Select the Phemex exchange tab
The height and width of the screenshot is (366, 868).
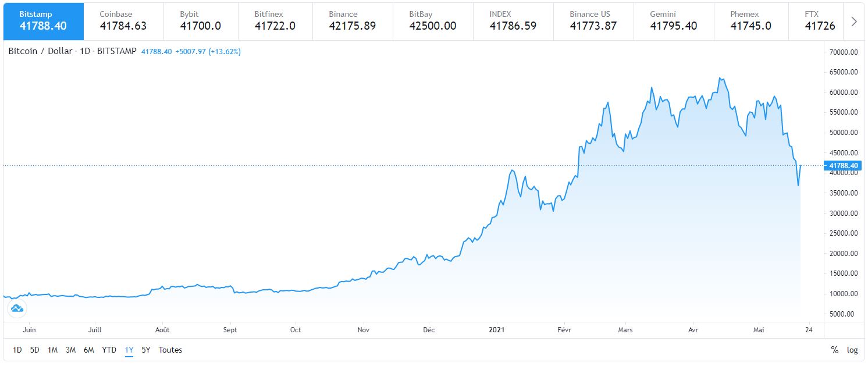[750, 20]
